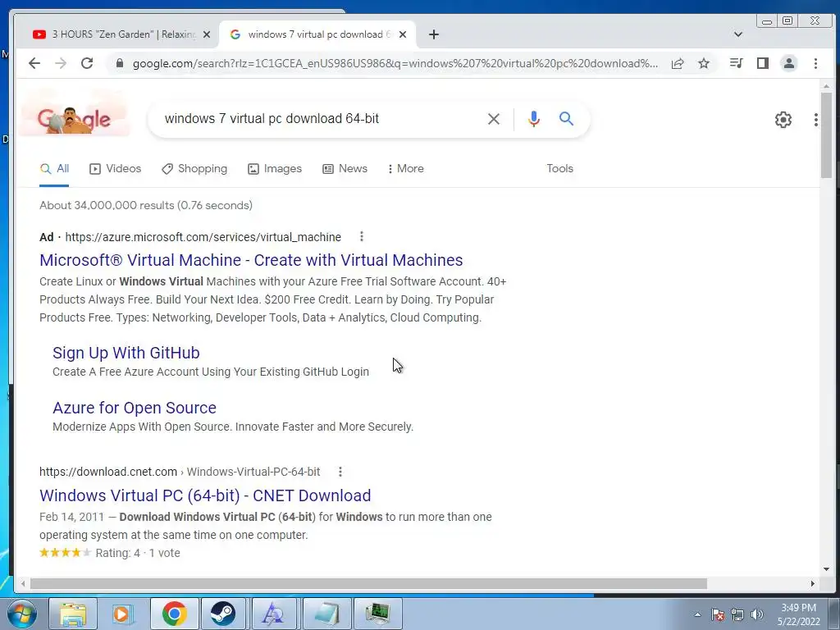Open the Chrome three-dot menu

[815, 63]
